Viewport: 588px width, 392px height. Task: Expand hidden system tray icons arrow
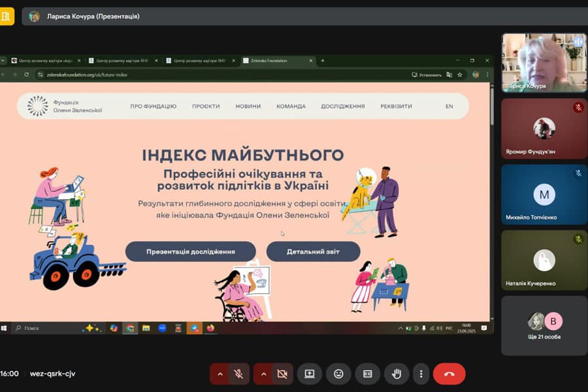click(400, 328)
